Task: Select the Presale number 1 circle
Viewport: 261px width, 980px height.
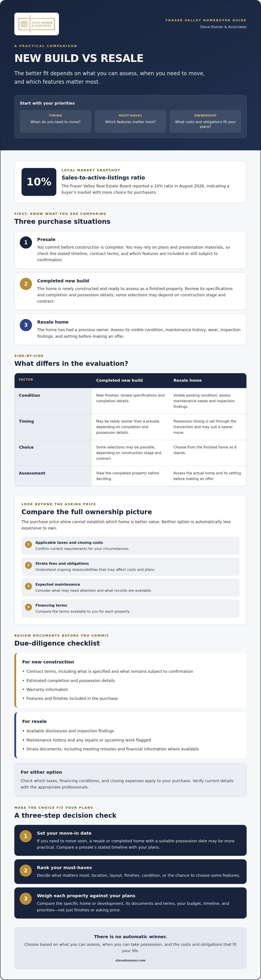Action: (x=26, y=242)
